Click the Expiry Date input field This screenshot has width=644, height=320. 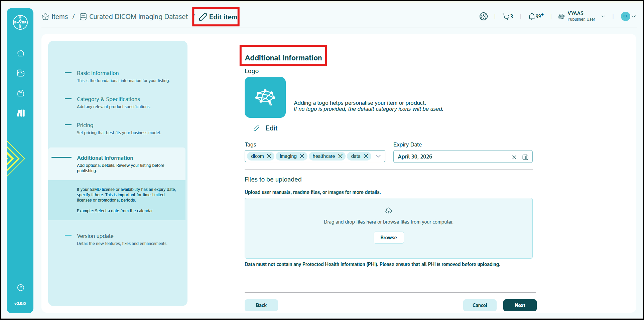(448, 156)
